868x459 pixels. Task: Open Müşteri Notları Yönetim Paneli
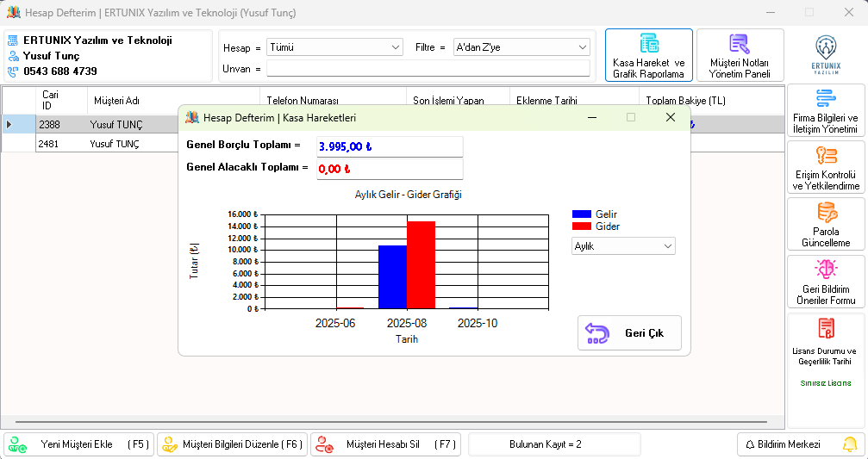pos(740,55)
